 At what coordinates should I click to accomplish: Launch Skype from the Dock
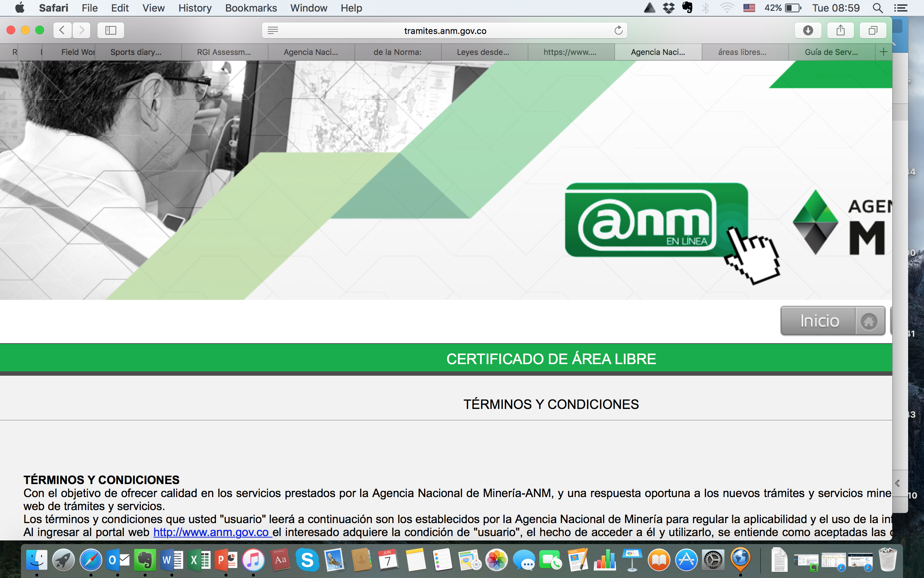308,560
